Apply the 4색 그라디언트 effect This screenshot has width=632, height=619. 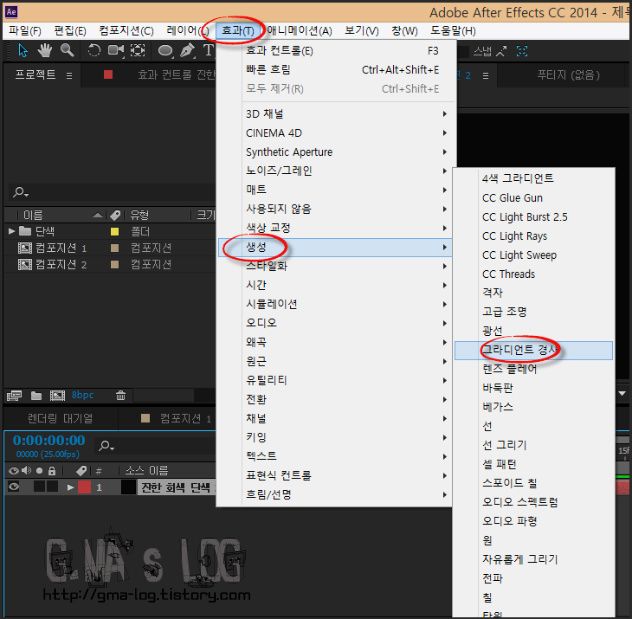[x=533, y=179]
